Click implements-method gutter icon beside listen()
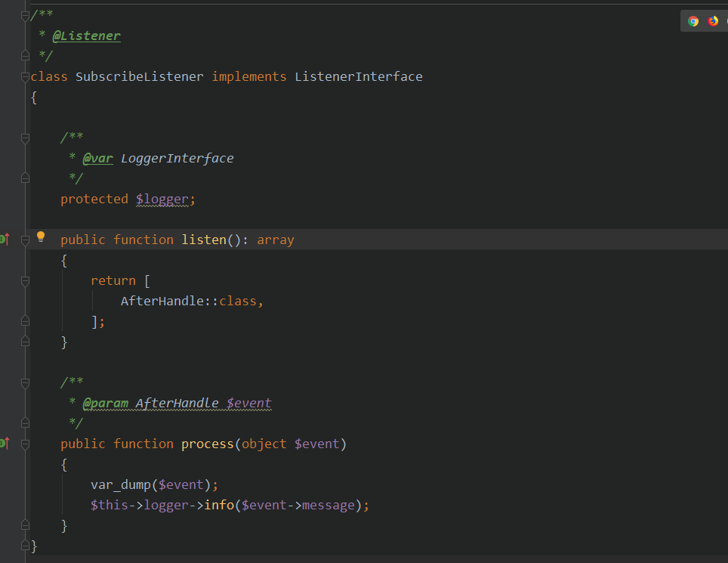Screen dimensions: 728x563 (5, 240)
